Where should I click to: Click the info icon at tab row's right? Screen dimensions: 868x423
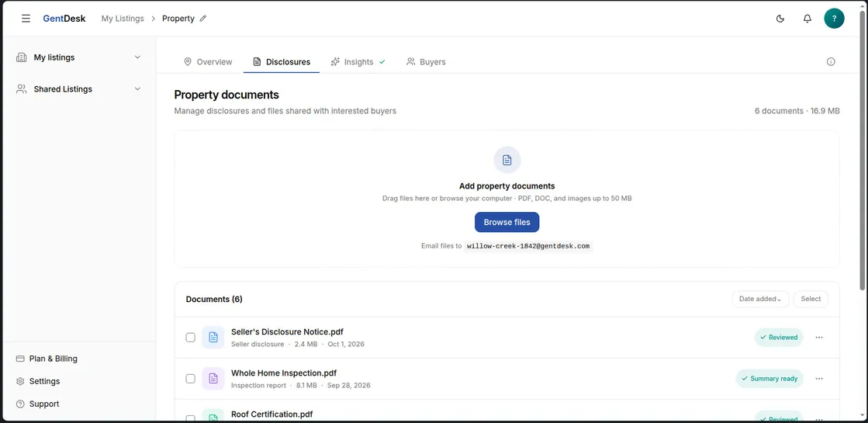[831, 61]
